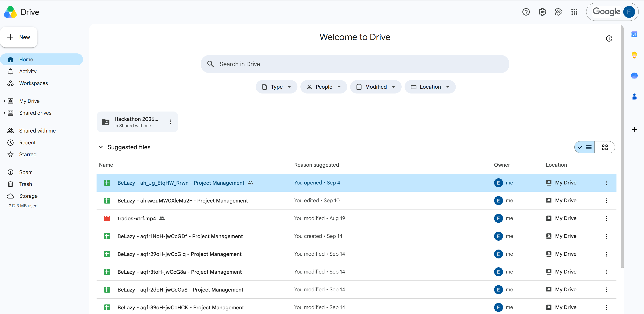644x314 pixels.
Task: Click the Google Drive logo
Action: 10,12
